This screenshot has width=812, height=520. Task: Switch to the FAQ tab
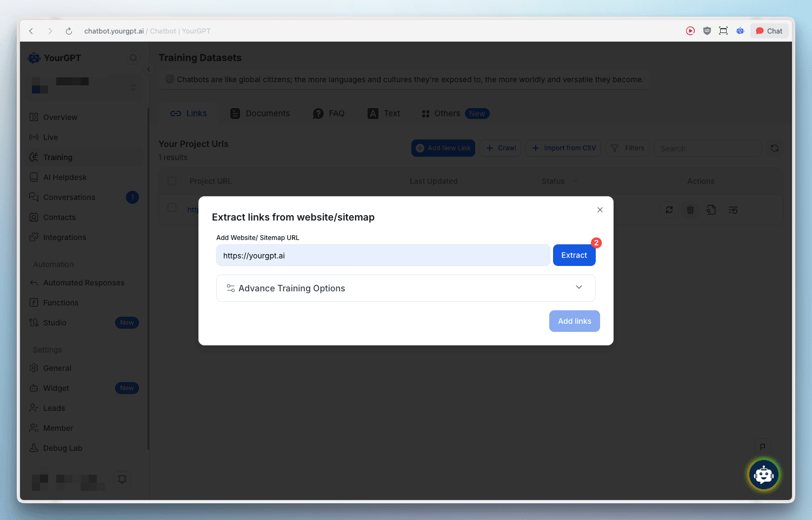(x=329, y=114)
